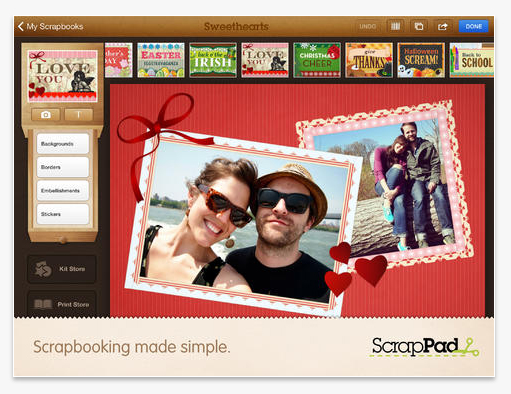Open the page grid view icon

tap(395, 26)
